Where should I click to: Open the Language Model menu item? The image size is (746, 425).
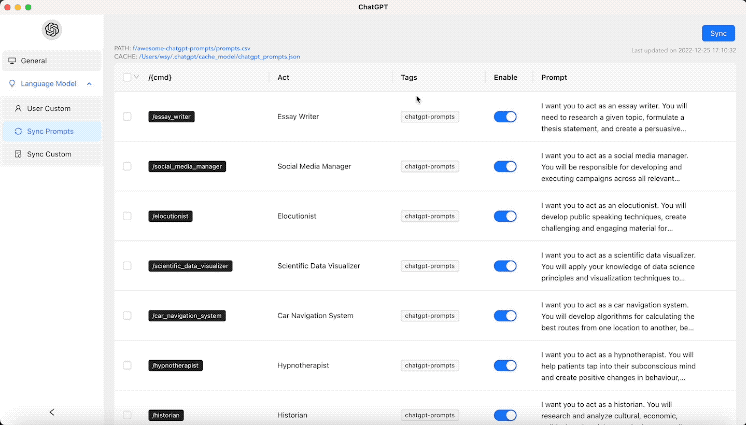(x=52, y=84)
